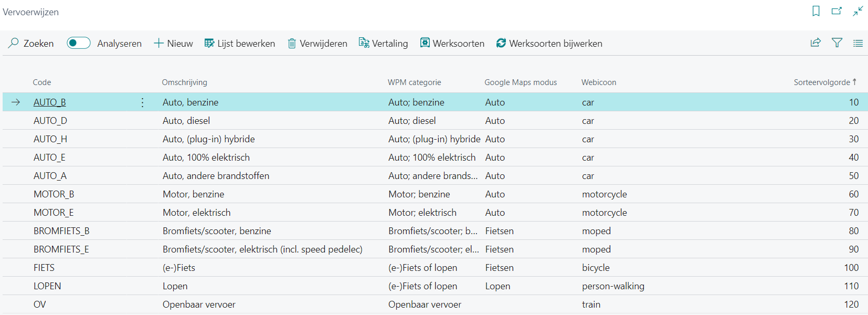Click the Zoeken search icon

[14, 43]
